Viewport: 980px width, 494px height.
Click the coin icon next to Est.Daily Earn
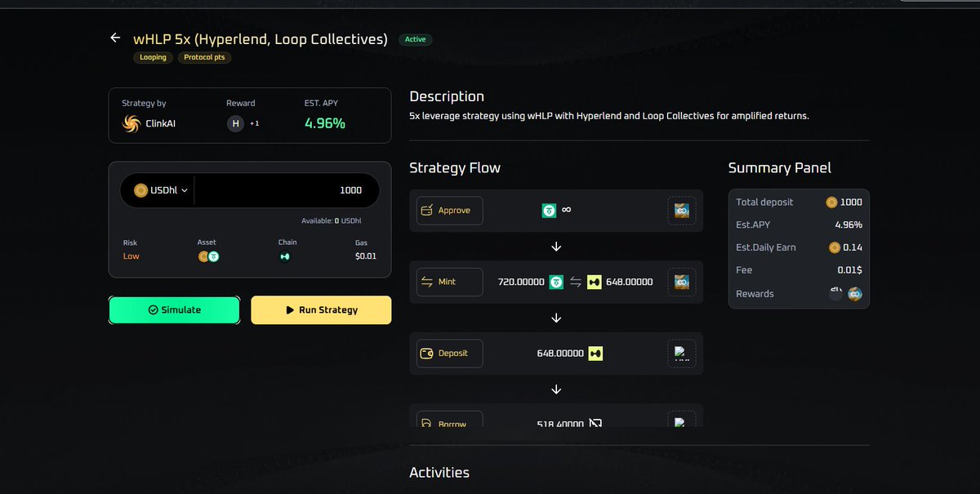[x=835, y=247]
